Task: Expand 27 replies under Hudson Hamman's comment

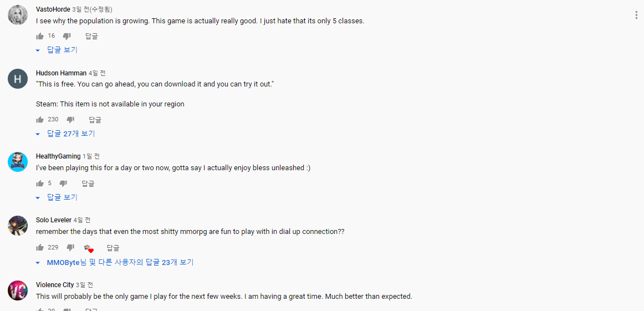Action: click(x=65, y=134)
